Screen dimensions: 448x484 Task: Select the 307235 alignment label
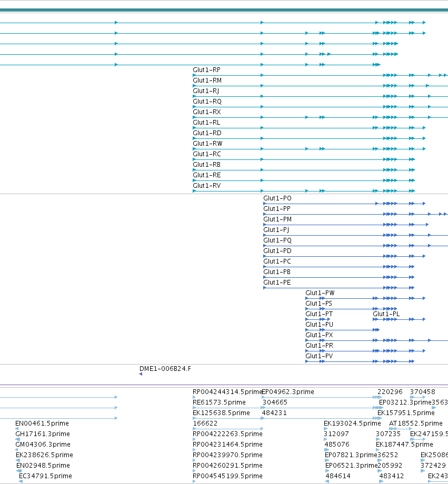coord(389,433)
